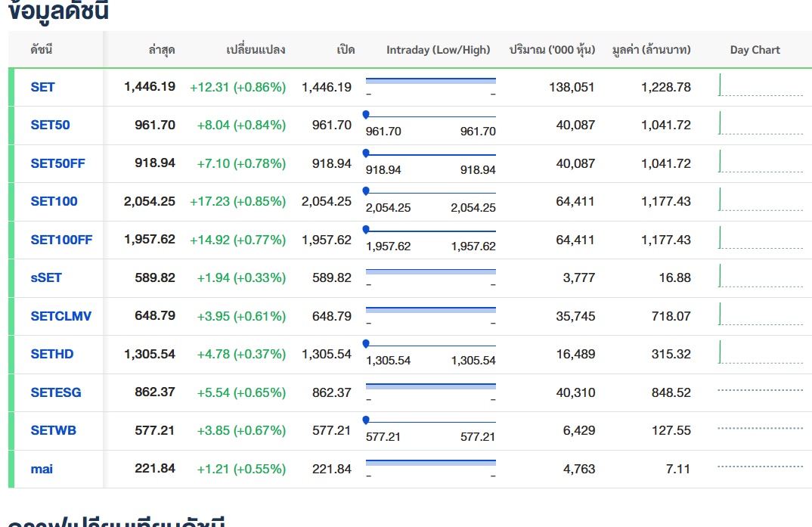Click the Day Chart column header
812x527 pixels.
click(x=755, y=50)
